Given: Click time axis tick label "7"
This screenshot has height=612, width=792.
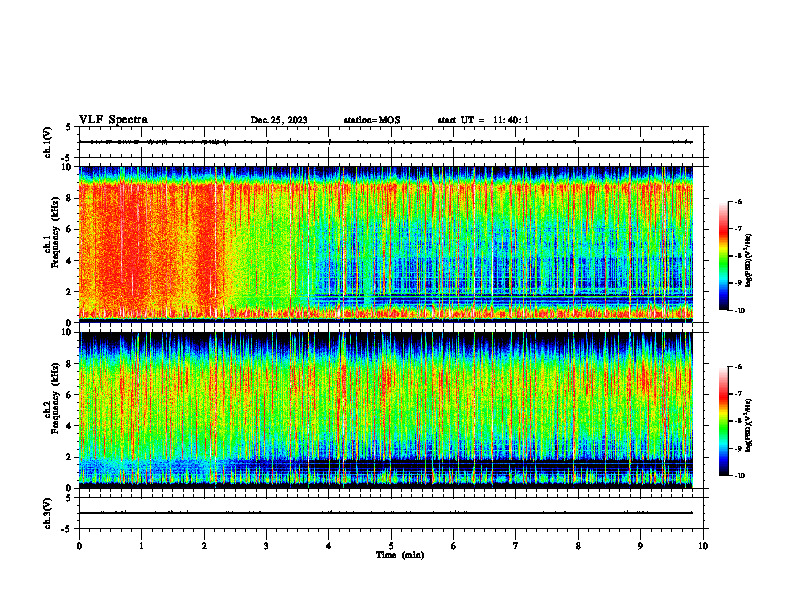Looking at the screenshot, I should click(x=516, y=546).
